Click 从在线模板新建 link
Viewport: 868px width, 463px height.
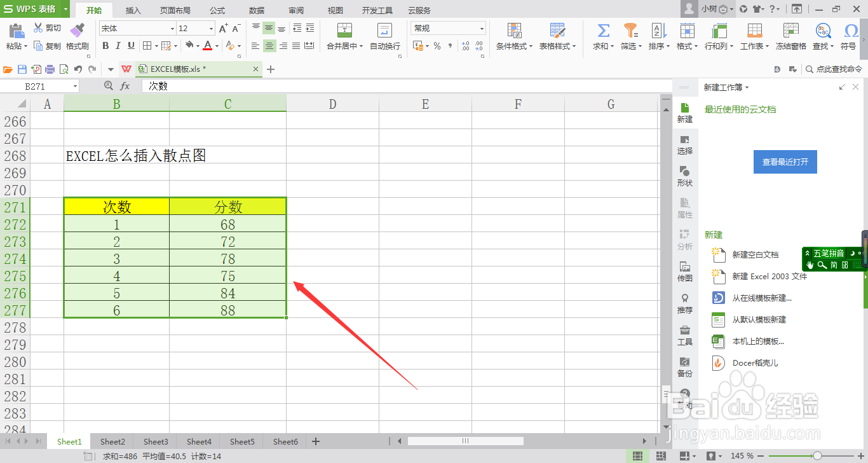coord(762,298)
